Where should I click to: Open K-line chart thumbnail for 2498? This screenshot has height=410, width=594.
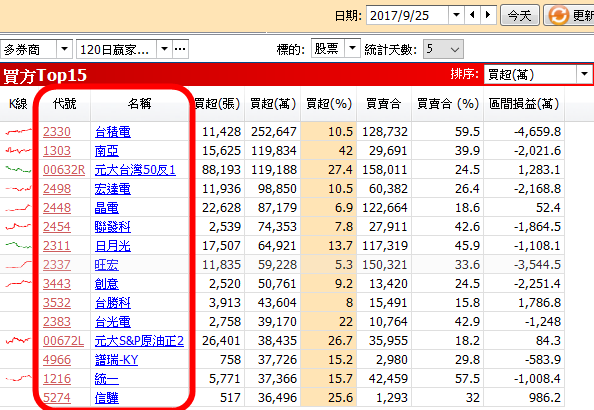click(19, 188)
